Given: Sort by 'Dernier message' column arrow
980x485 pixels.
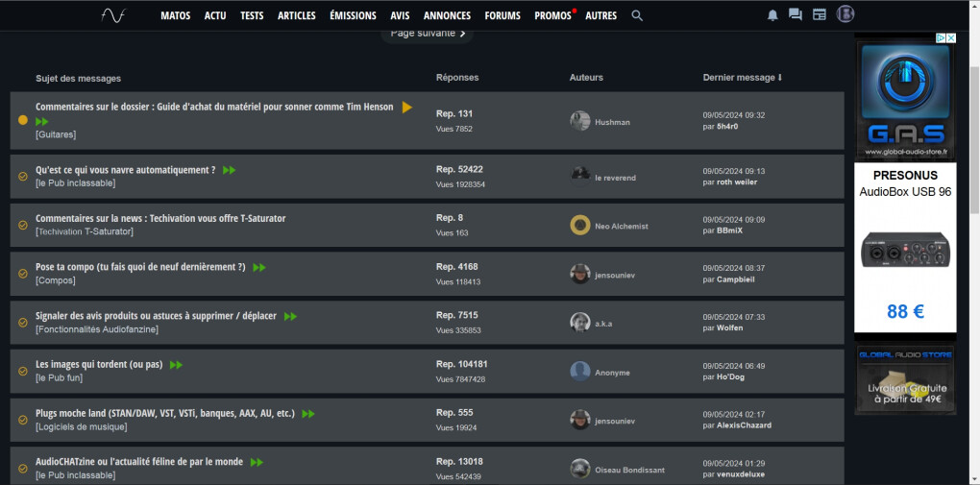Looking at the screenshot, I should [779, 78].
